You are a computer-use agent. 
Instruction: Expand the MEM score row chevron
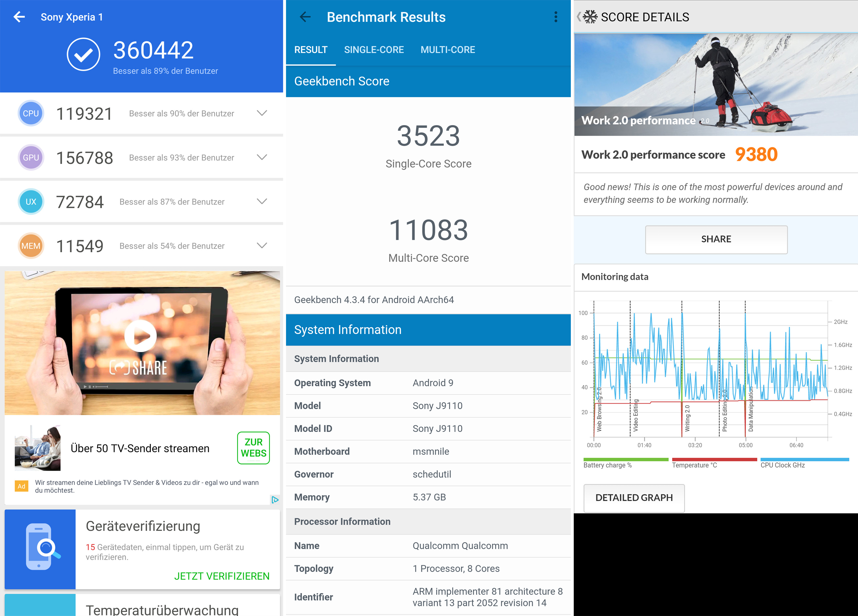tap(262, 245)
